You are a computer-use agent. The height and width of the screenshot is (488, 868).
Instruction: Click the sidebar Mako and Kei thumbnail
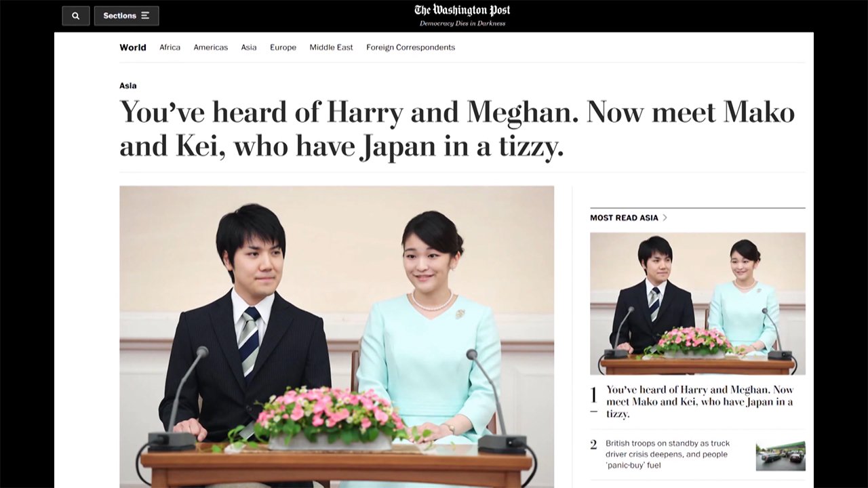tap(697, 303)
